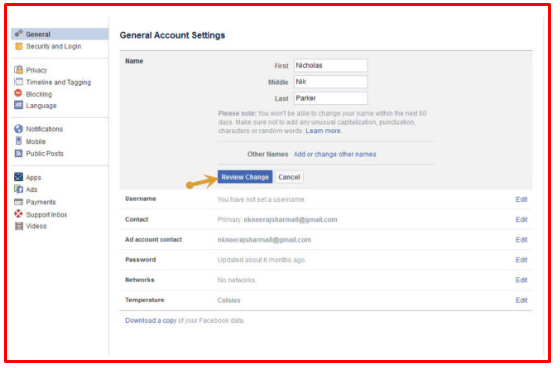Click the Videos film icon

tap(19, 226)
